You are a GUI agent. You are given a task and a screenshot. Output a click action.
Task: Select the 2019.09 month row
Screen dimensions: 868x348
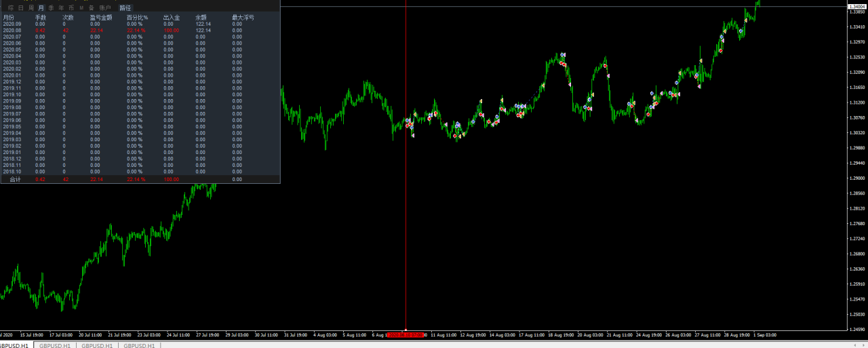pyautogui.click(x=140, y=101)
